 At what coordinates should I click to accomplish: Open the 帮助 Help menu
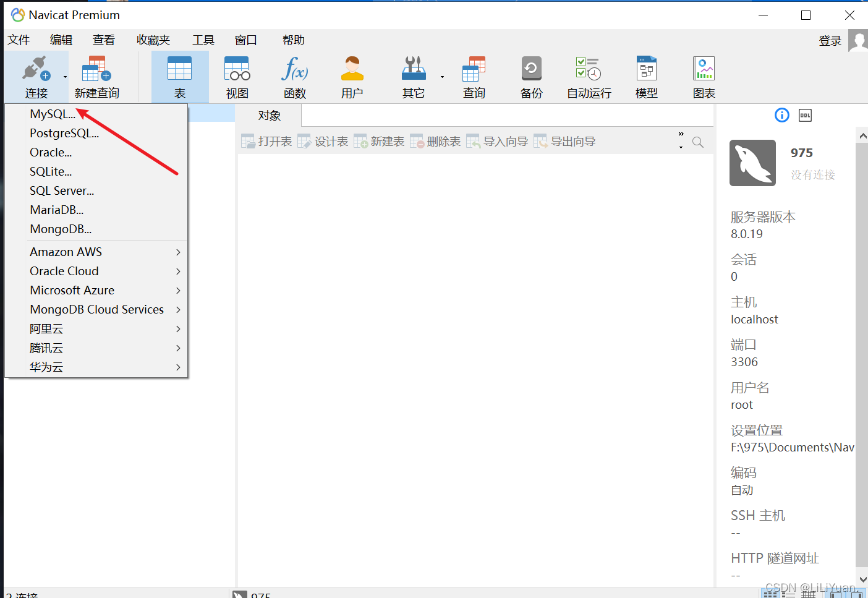coord(294,40)
